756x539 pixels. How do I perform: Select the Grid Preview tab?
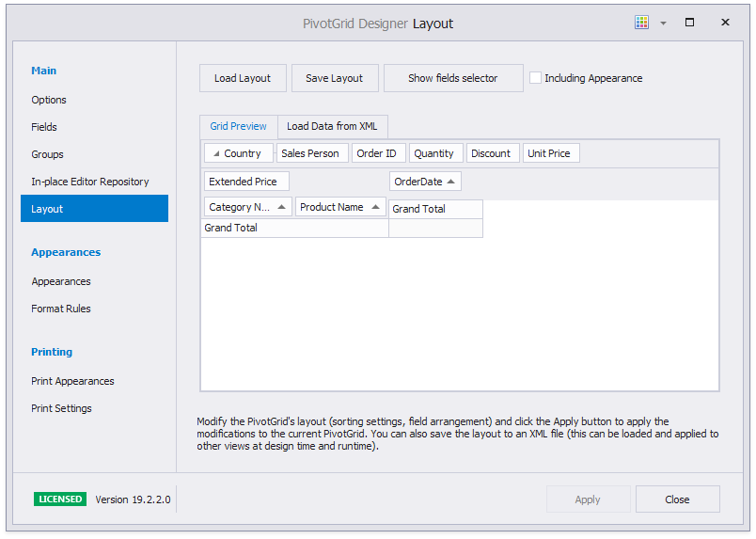[x=238, y=126]
